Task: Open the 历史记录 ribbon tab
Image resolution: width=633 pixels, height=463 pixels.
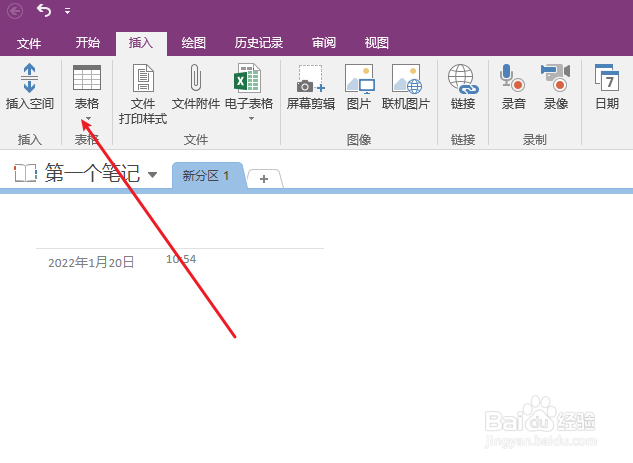Action: click(x=259, y=42)
